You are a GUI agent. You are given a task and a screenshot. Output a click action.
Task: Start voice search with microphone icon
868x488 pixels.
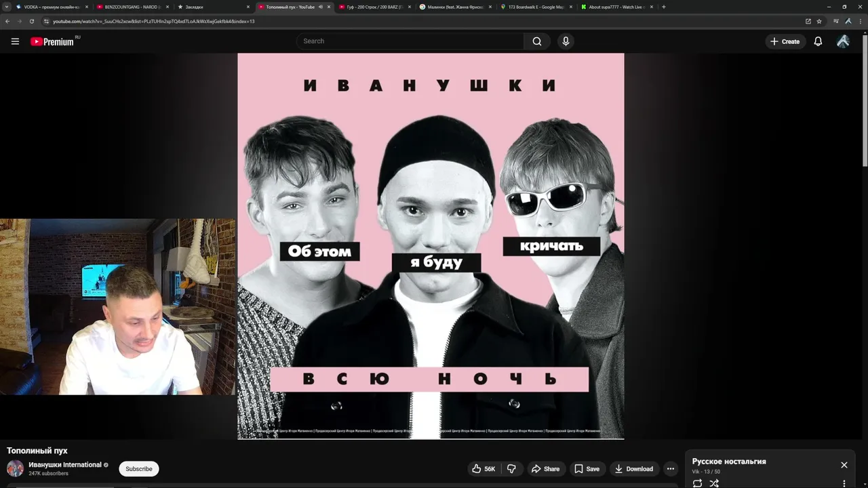pyautogui.click(x=566, y=41)
